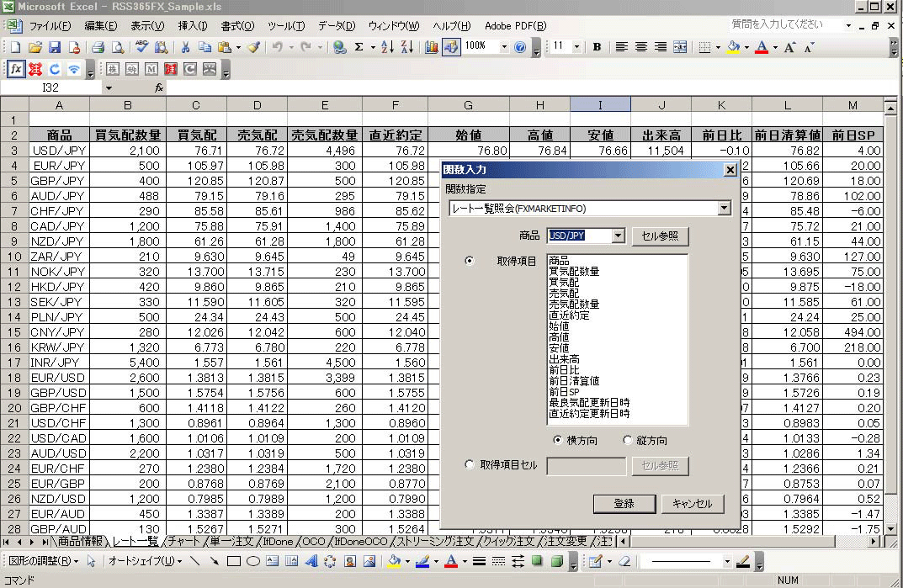Click the Print icon

click(x=98, y=47)
